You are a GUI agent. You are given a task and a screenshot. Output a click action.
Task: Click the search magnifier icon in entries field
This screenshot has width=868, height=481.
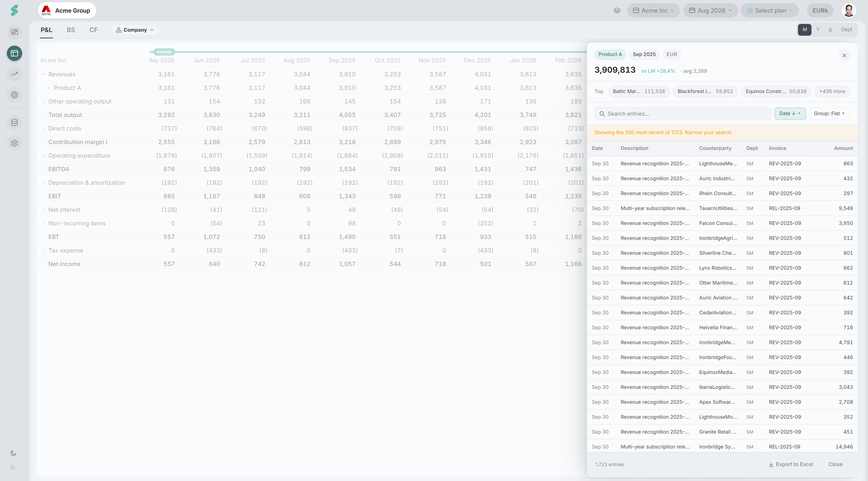tap(602, 114)
